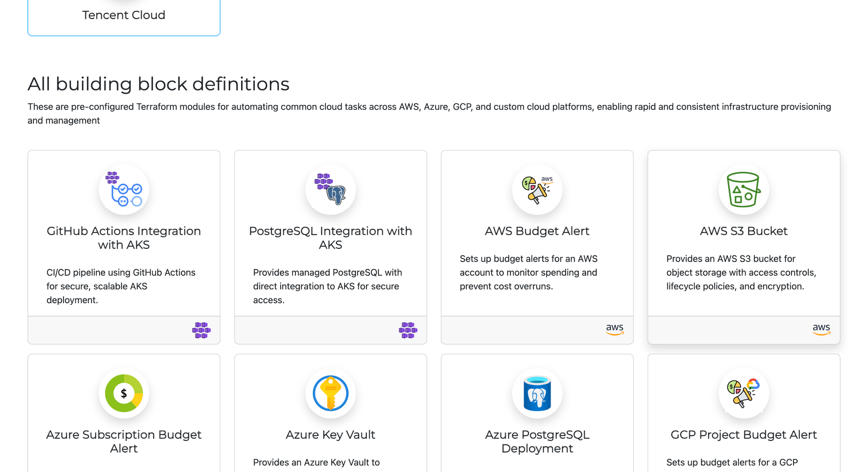The height and width of the screenshot is (472, 868).
Task: Open the AWS S3 Bucket title
Action: [x=743, y=231]
